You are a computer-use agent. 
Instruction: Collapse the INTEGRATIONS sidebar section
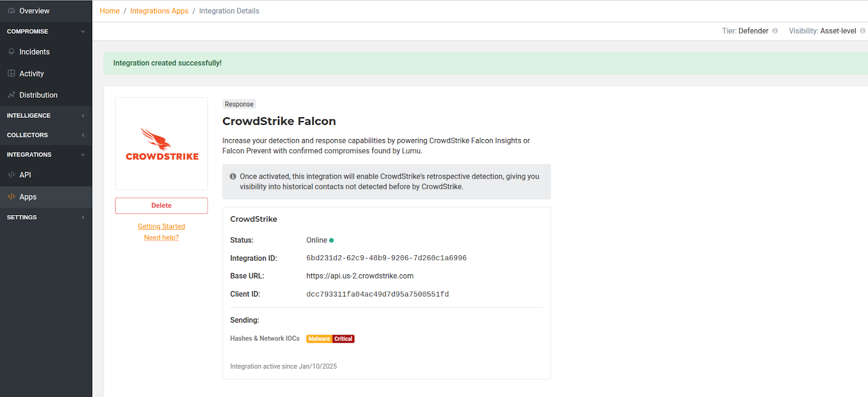pyautogui.click(x=83, y=155)
